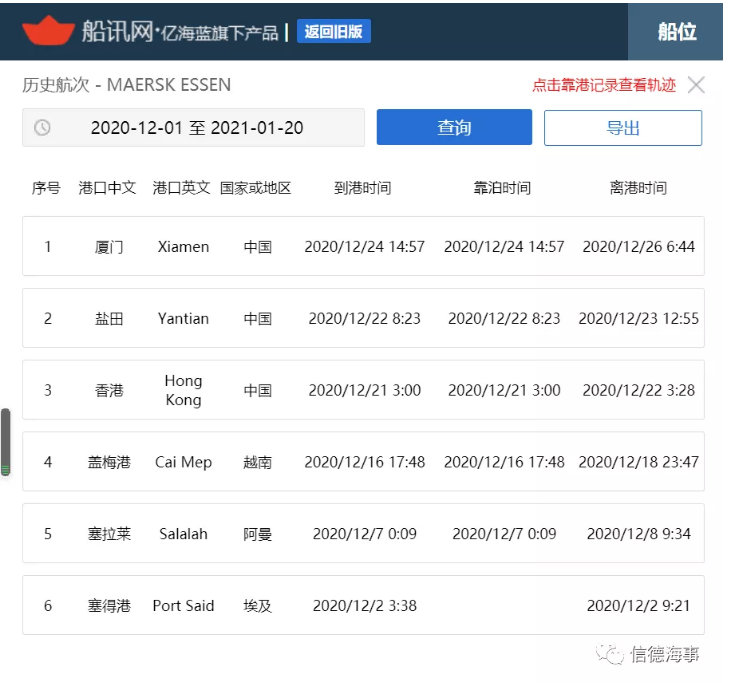This screenshot has height=683, width=753.
Task: Click the left-side vertical scrollbar handle
Action: pyautogui.click(x=5, y=442)
